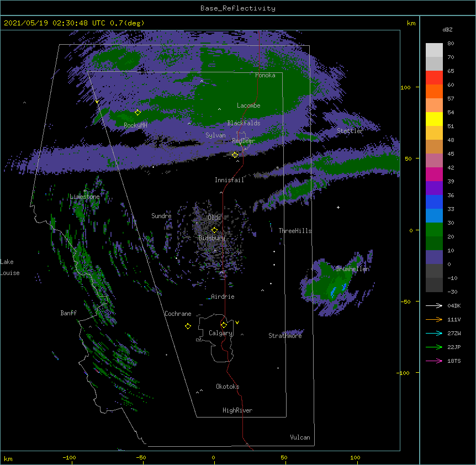Click the white 04DK arrow icon
476x465 pixels.
(x=434, y=305)
